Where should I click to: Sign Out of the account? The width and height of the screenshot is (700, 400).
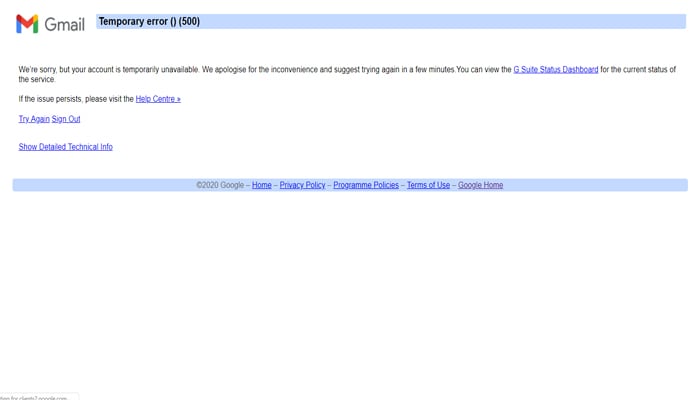click(x=66, y=119)
